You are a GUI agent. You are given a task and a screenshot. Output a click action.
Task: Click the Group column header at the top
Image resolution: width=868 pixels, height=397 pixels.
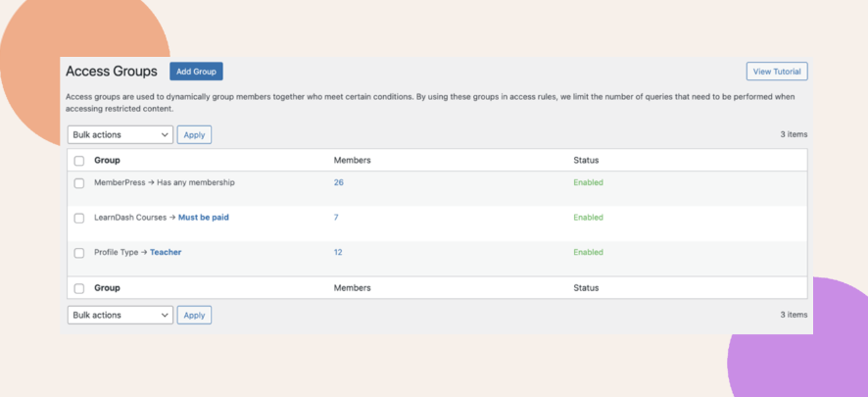pyautogui.click(x=107, y=160)
